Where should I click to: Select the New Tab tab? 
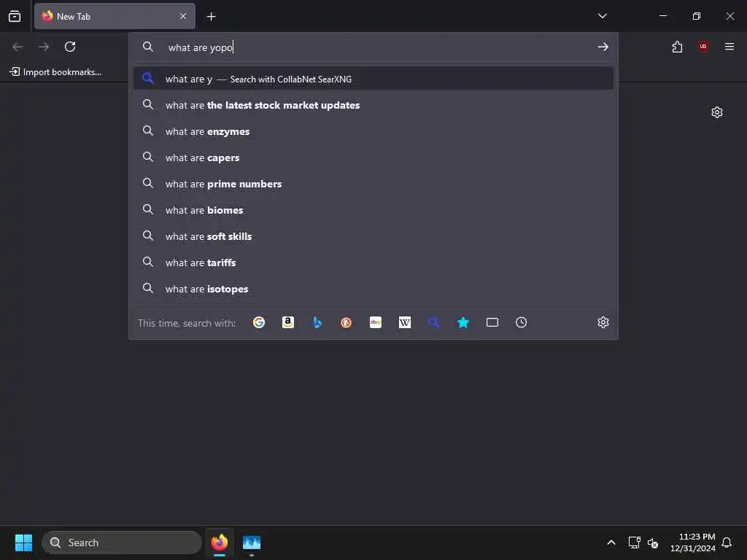[115, 16]
